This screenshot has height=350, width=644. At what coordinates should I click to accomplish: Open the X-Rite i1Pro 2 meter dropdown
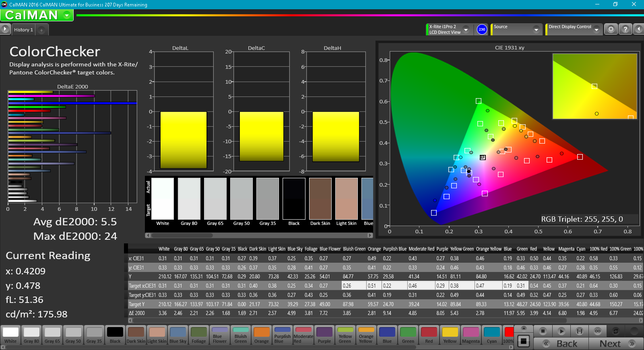point(466,29)
